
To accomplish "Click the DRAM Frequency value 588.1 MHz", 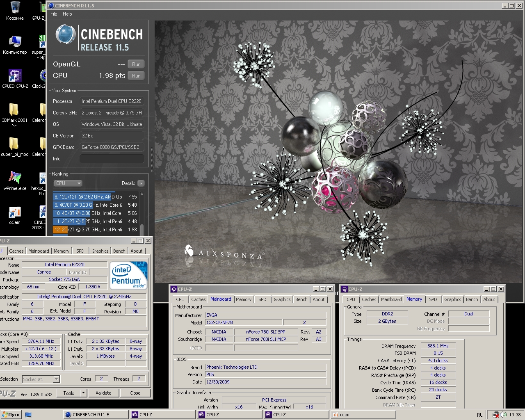I will pos(438,346).
